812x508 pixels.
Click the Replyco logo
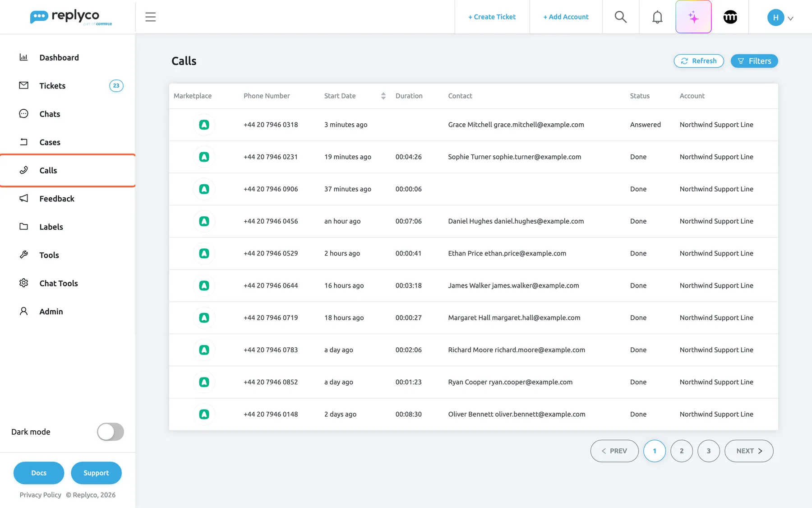coord(71,17)
